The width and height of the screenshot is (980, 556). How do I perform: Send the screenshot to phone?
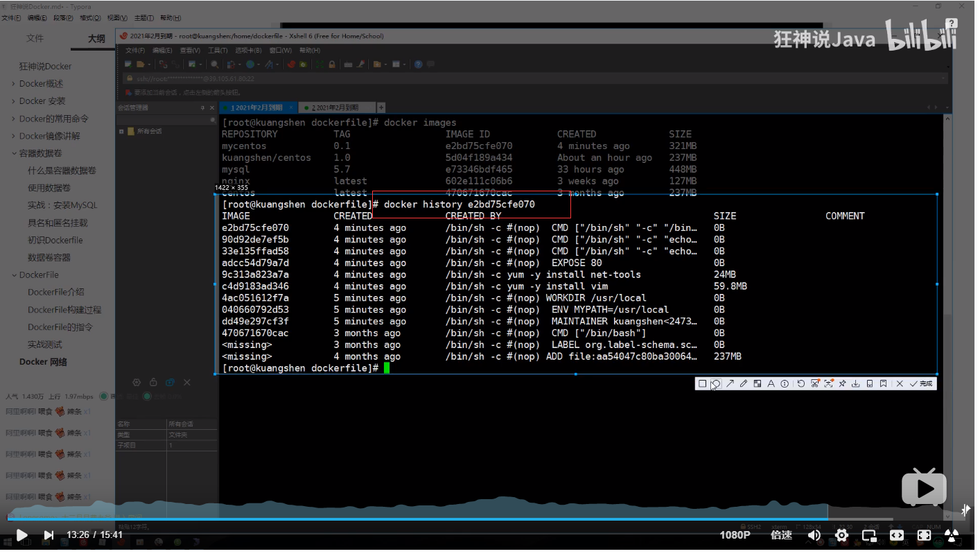[x=870, y=383]
